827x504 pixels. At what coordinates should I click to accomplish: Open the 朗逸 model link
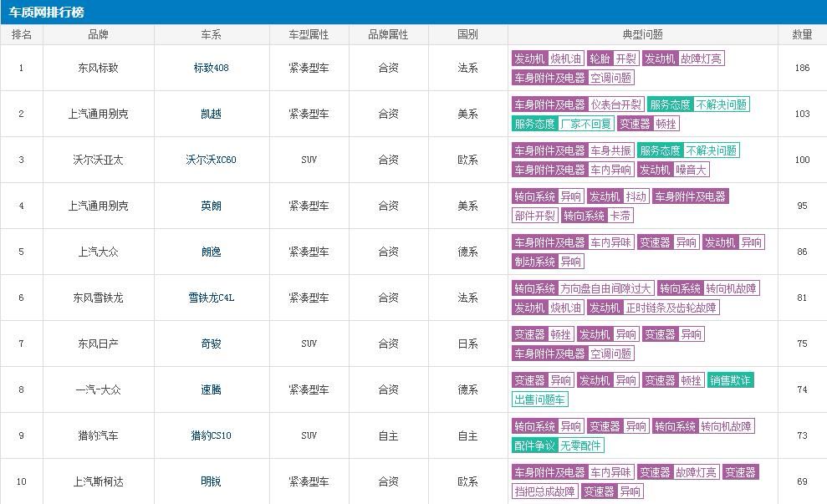coord(210,252)
